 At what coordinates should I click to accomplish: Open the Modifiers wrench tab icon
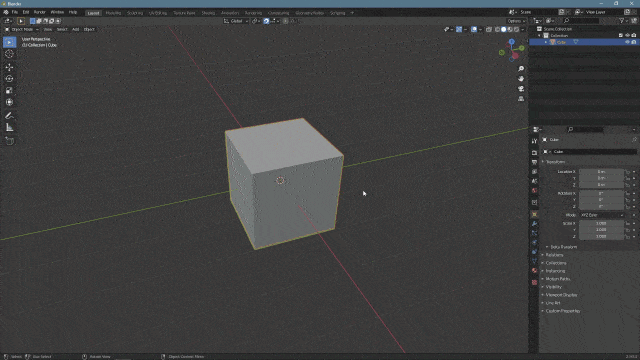(534, 224)
